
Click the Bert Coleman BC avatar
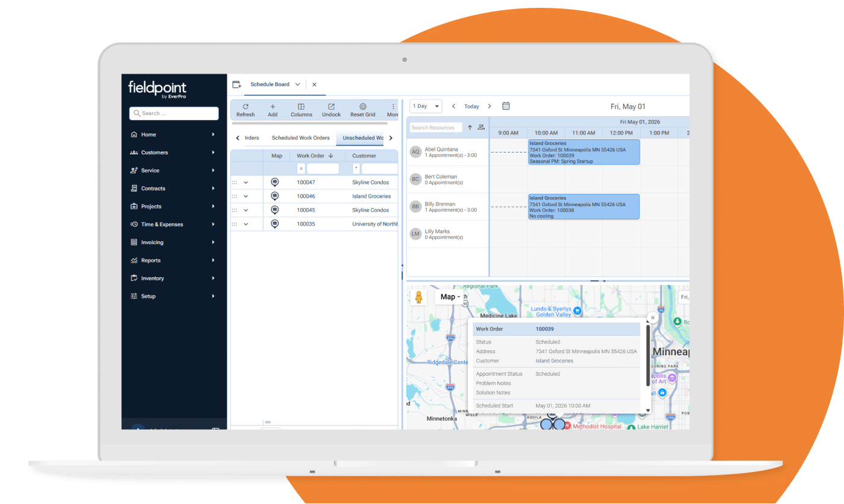(415, 179)
